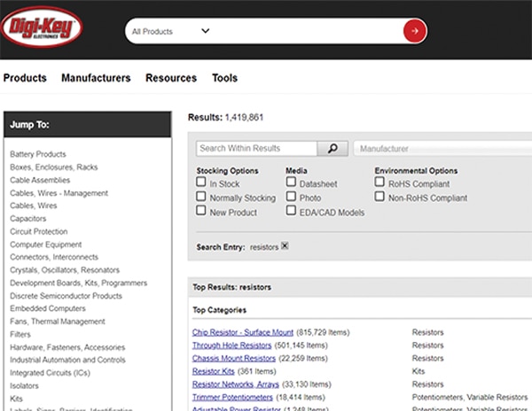Toggle the EDA/CAD Models checkbox
The height and width of the screenshot is (411, 532).
tap(292, 212)
